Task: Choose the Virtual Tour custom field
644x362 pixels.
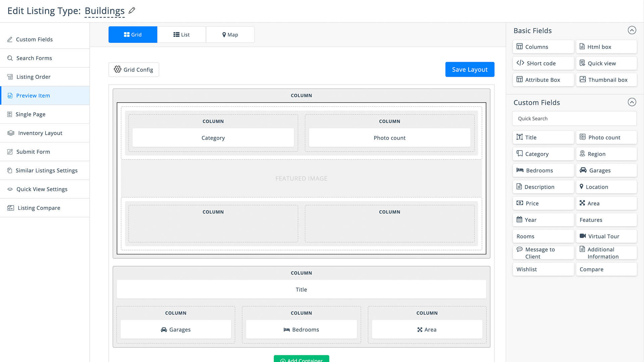Action: pyautogui.click(x=606, y=236)
